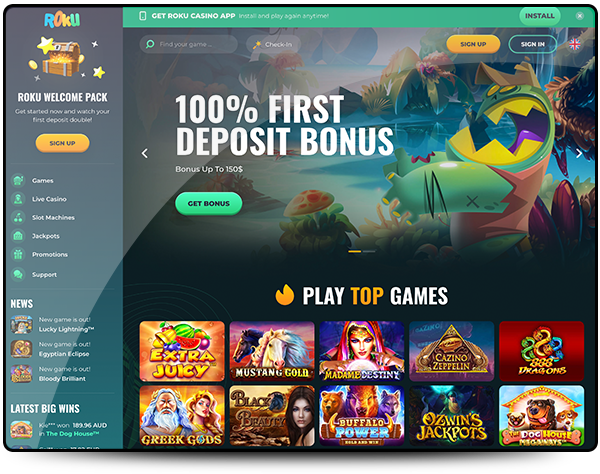600x474 pixels.
Task: Open the Sign In button
Action: click(532, 44)
